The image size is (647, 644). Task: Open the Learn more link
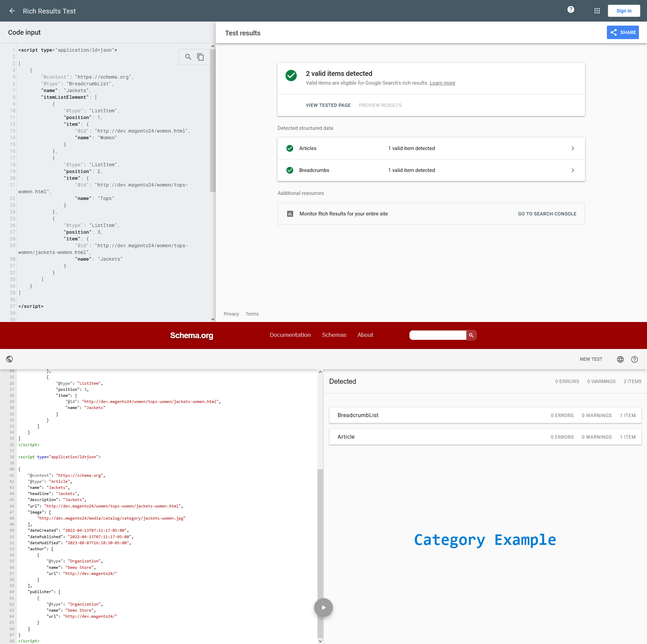pos(442,83)
